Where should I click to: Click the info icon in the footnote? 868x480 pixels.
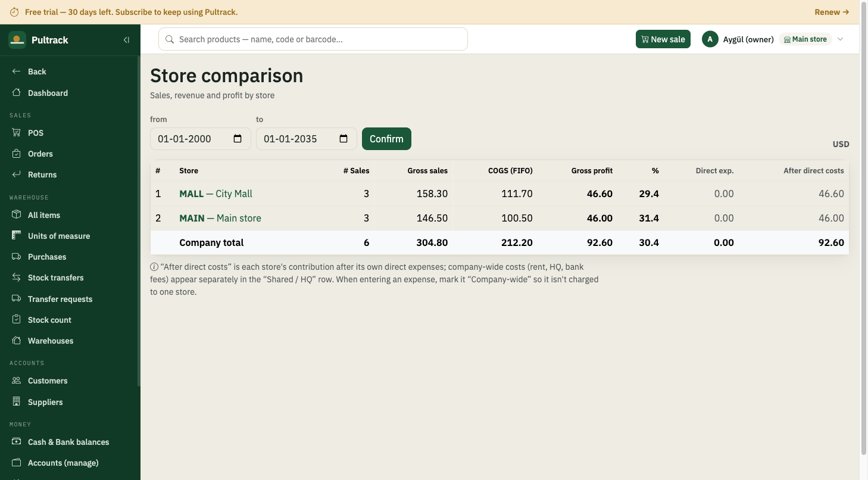(154, 267)
